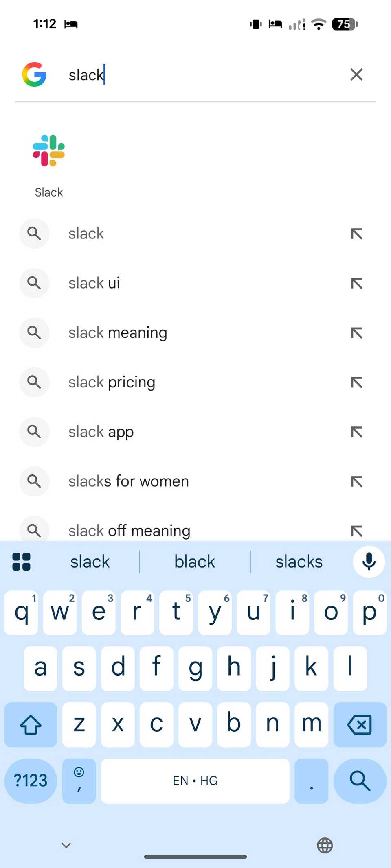Switch to the ?123 symbols keyboard

pos(31,781)
